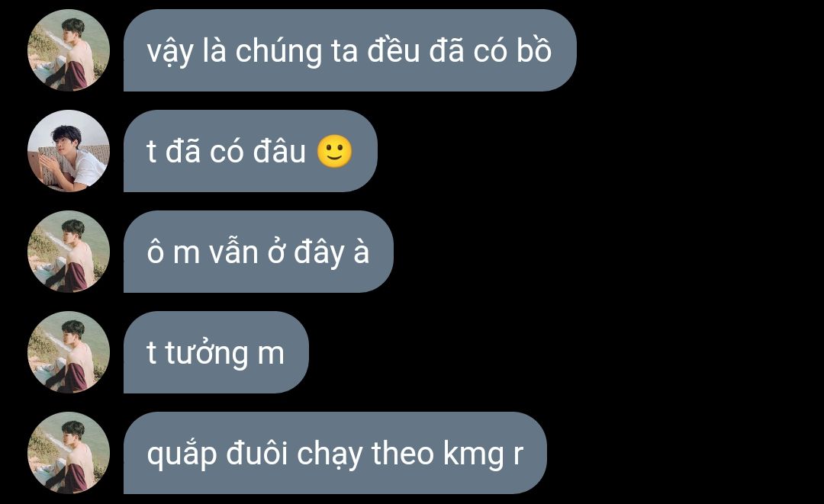Open the avatar beside "quắp đuôi chạy theo" message
The height and width of the screenshot is (504, 824).
point(69,454)
